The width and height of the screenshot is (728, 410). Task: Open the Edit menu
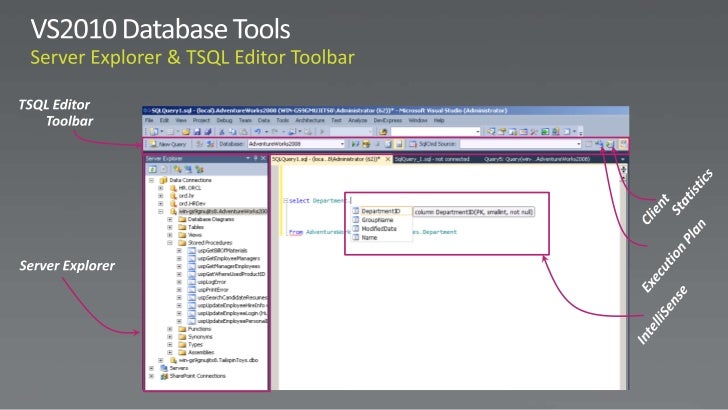(x=164, y=120)
